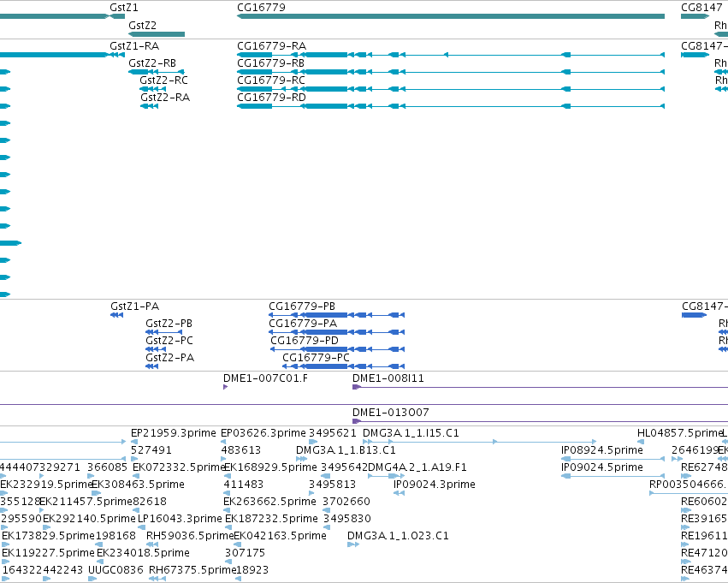
Task: Select the GstZ2 gene label
Action: click(143, 25)
